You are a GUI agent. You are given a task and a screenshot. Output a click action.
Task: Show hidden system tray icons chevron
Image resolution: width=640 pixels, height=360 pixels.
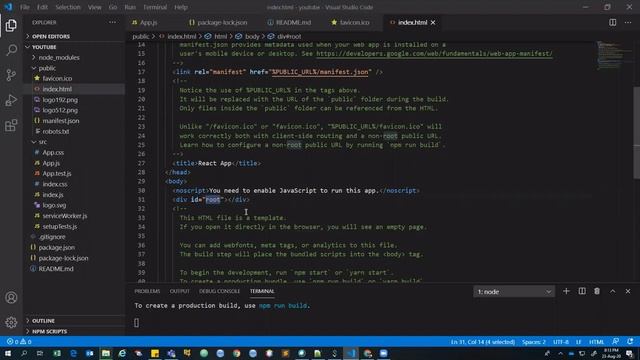point(560,353)
